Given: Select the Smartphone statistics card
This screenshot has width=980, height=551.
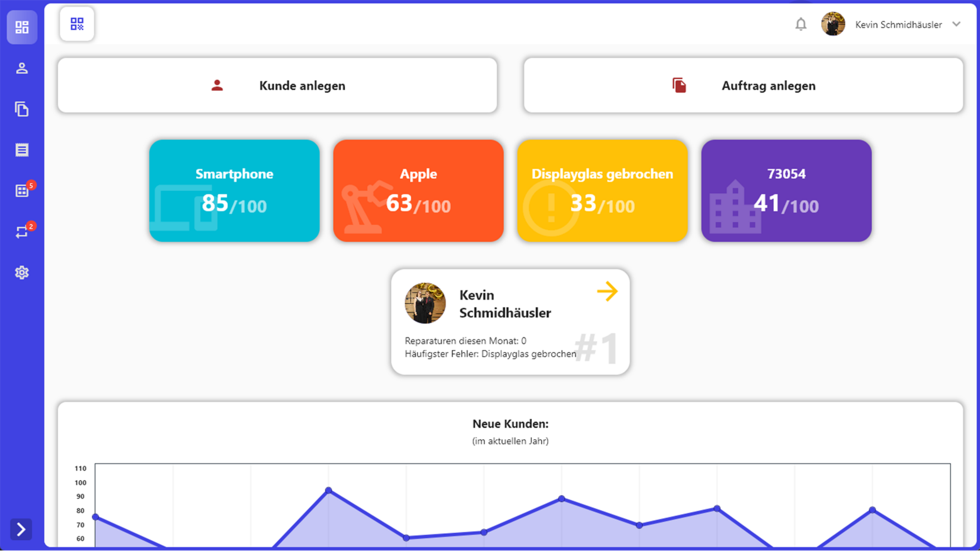Looking at the screenshot, I should point(234,190).
